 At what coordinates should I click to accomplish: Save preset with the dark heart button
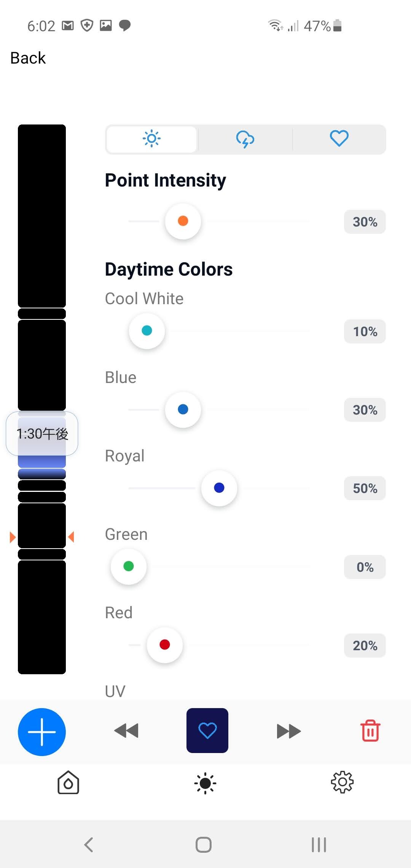(x=207, y=730)
